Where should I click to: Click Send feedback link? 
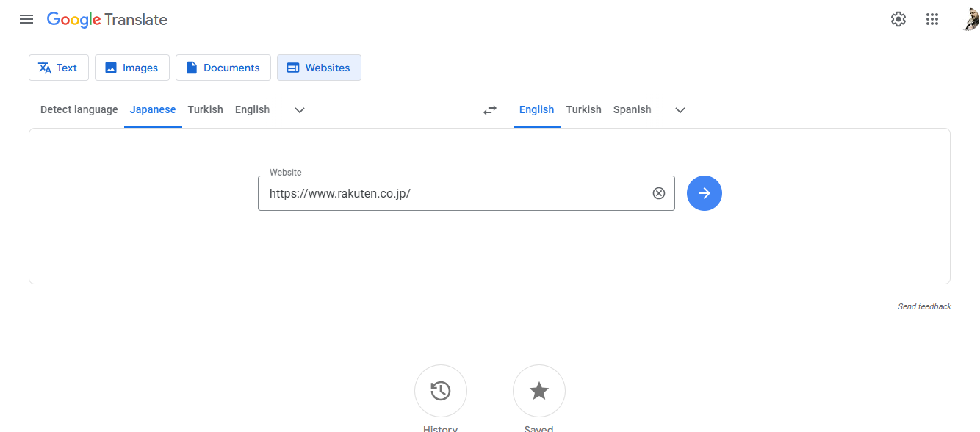(x=924, y=306)
